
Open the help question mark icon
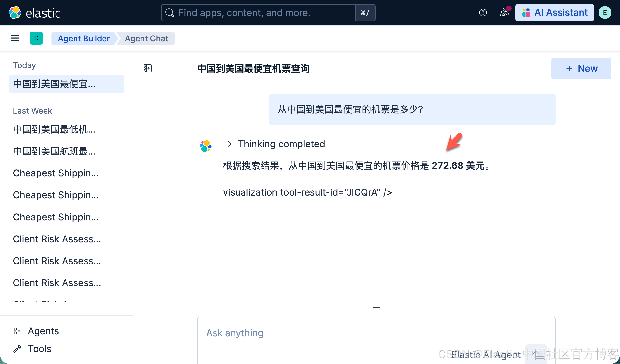click(483, 13)
